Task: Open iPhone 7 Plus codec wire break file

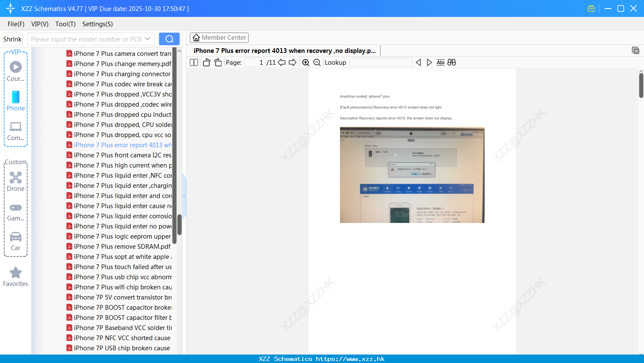Action: pos(119,84)
